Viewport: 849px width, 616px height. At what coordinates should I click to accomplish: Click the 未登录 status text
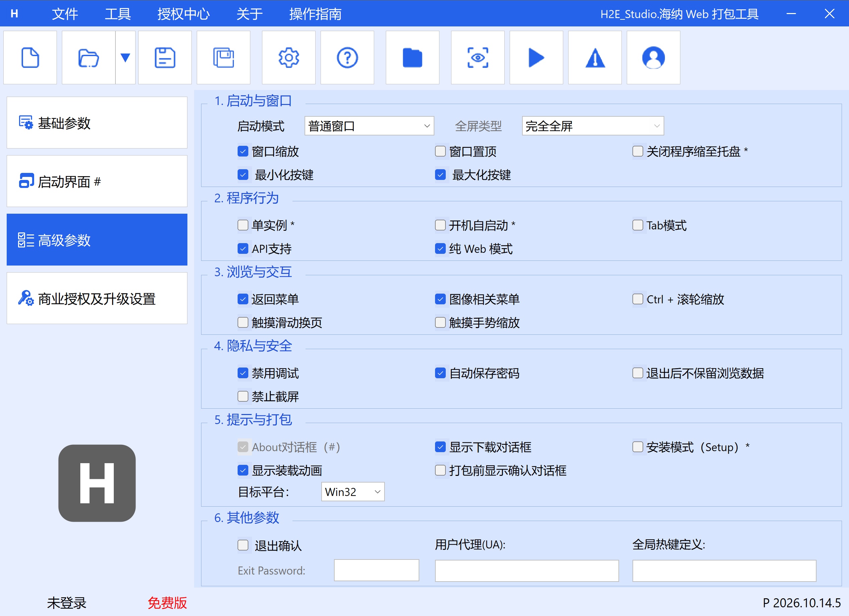tap(67, 603)
